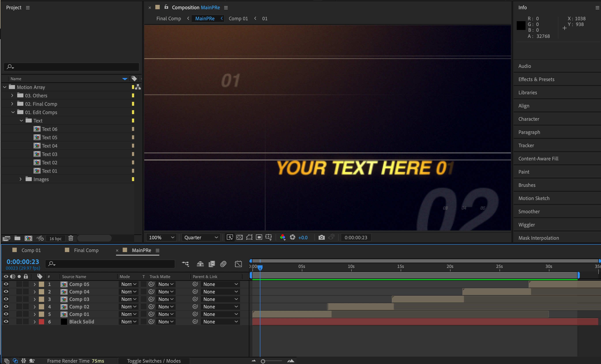Hide the Black Solid layer
The height and width of the screenshot is (364, 601).
[6, 322]
